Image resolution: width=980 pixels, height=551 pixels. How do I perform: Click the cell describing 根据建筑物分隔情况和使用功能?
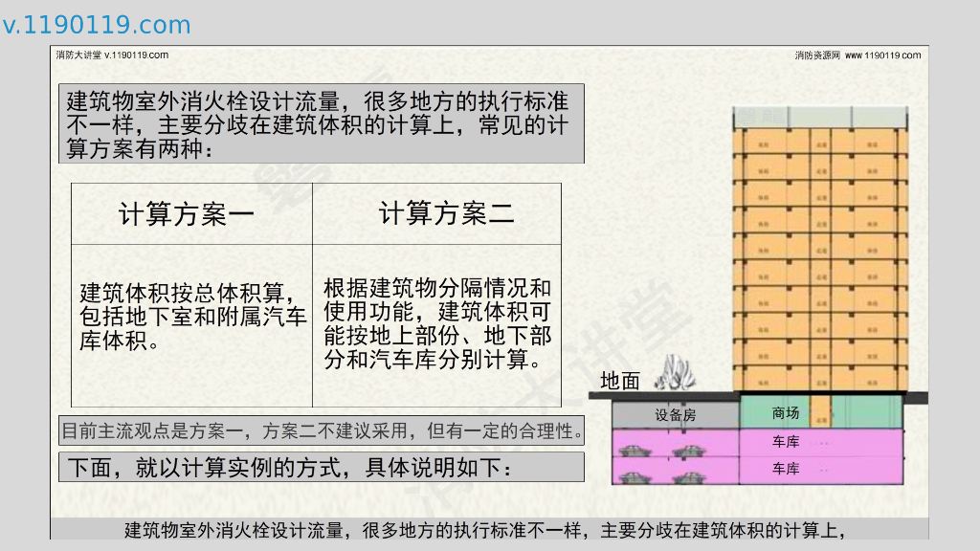(x=436, y=325)
